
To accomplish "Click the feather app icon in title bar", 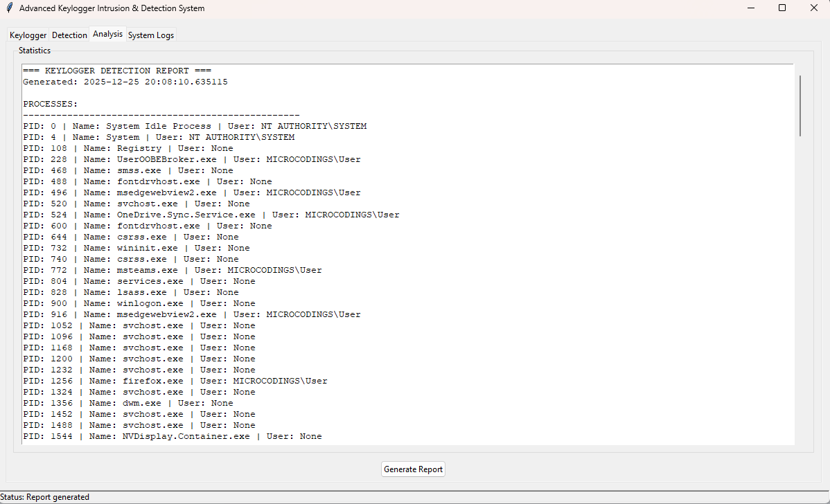I will [x=9, y=8].
